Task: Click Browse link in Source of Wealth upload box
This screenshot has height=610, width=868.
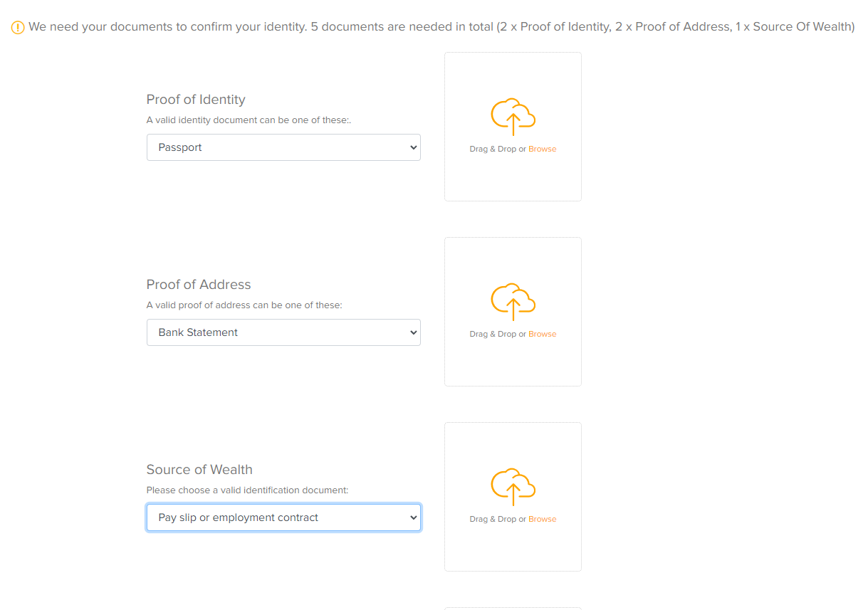Action: click(543, 519)
